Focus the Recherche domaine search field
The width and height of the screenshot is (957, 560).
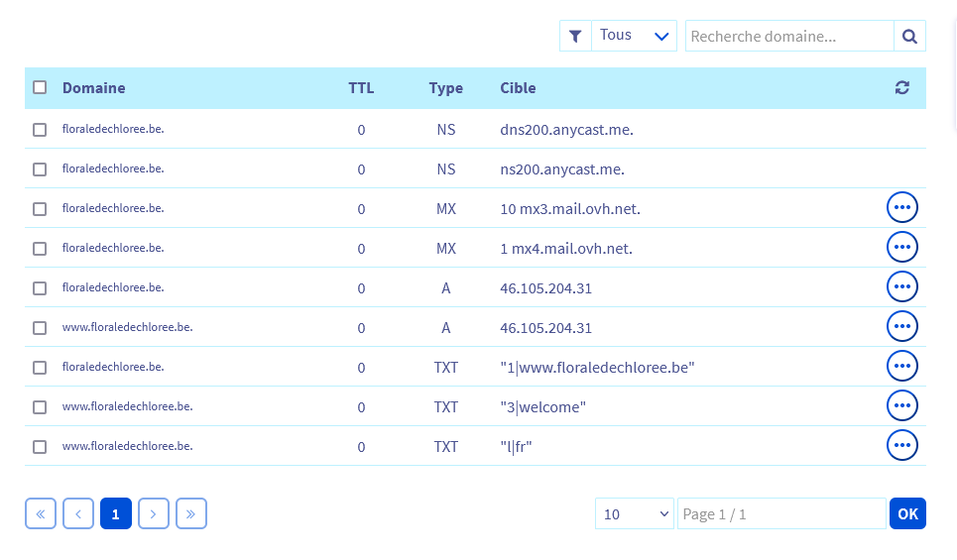click(x=789, y=37)
